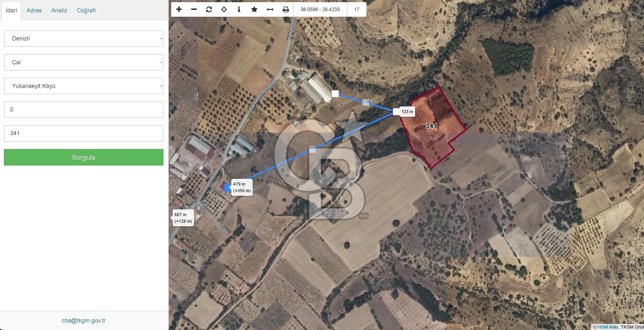644x330 pixels.
Task: Expand the Yukarıseyit Köyü neighborhood dropdown
Action: tap(83, 86)
